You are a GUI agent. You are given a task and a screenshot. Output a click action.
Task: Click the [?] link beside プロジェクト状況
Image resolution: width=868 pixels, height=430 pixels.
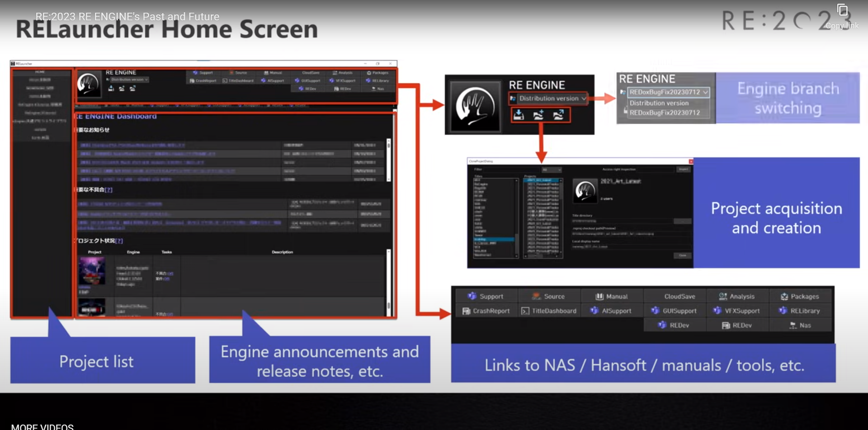(x=119, y=241)
